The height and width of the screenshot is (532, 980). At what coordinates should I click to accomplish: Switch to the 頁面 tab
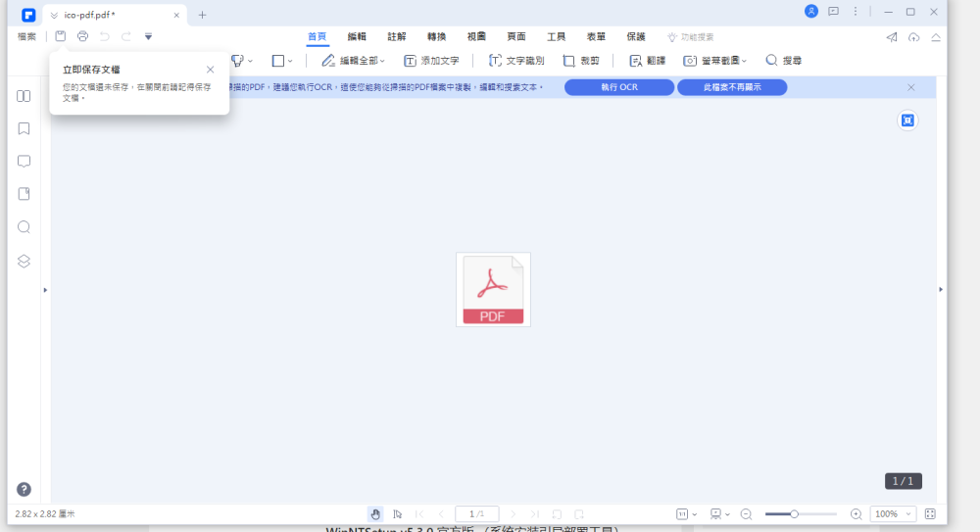click(516, 37)
